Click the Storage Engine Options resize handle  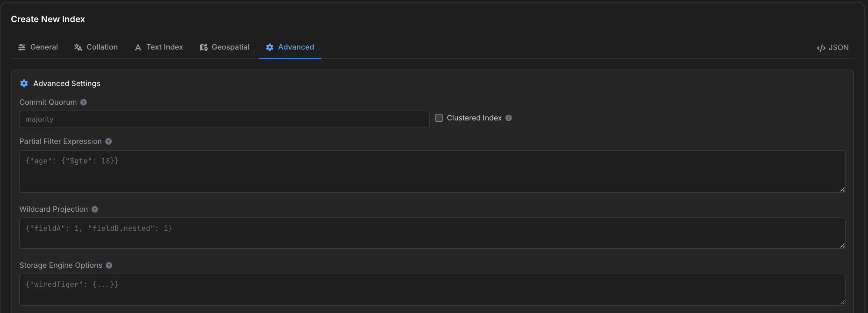[842, 302]
